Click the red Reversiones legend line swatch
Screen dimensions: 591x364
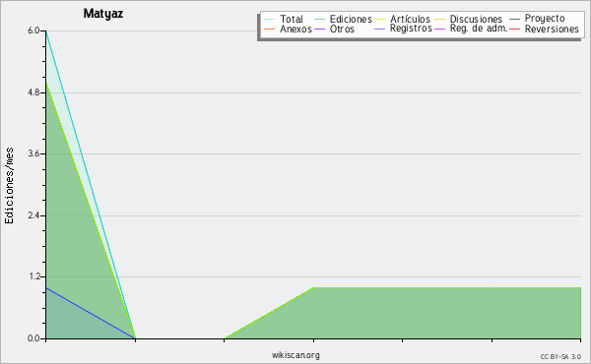click(x=514, y=29)
